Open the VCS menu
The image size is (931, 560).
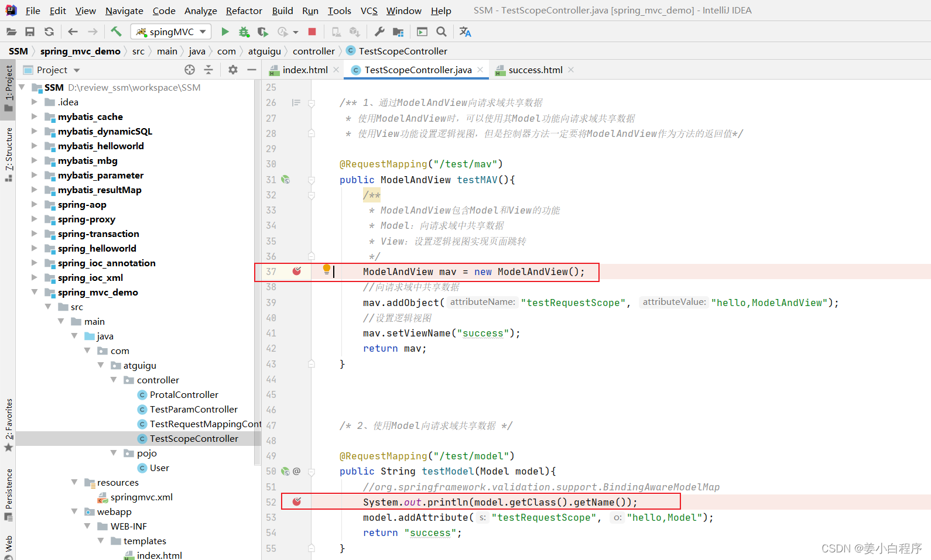click(x=369, y=11)
